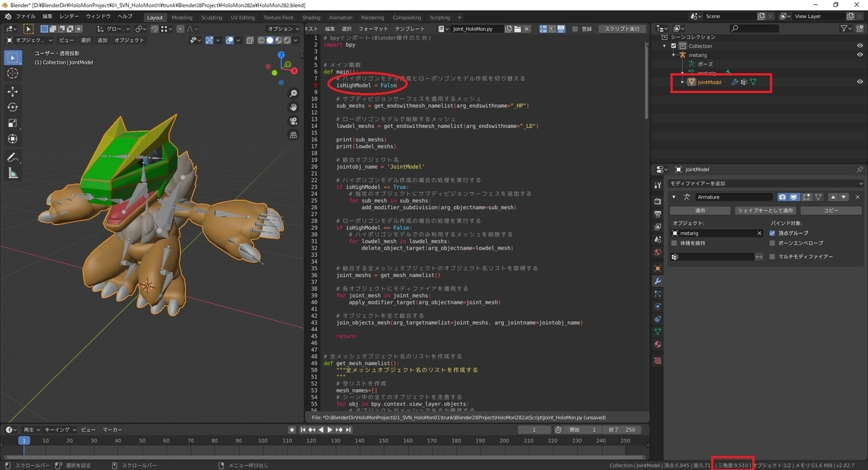868x470 pixels.
Task: Pin the JointModel properties panel
Action: click(x=859, y=169)
